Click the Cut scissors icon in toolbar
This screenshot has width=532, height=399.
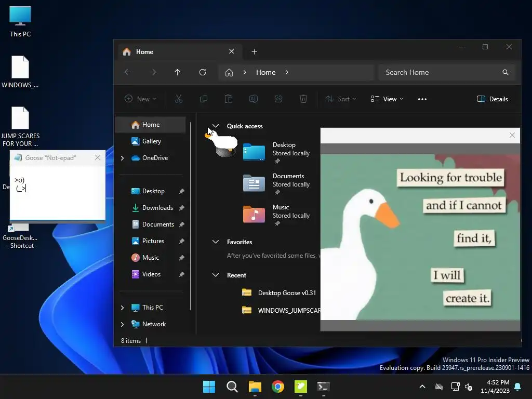click(x=179, y=99)
